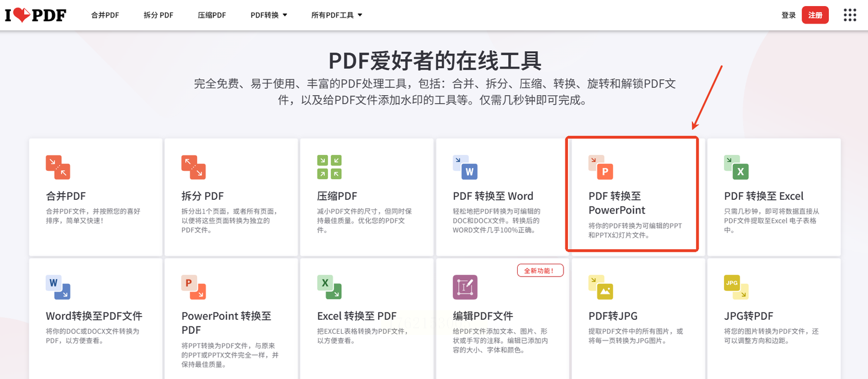Click the 提取PDF文件中的所有图片 description
This screenshot has width=868, height=379.
point(636,336)
